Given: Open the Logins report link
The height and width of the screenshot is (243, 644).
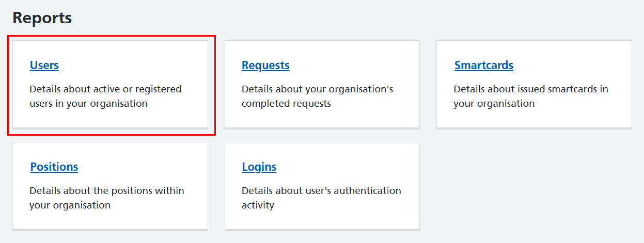Looking at the screenshot, I should click(x=259, y=167).
